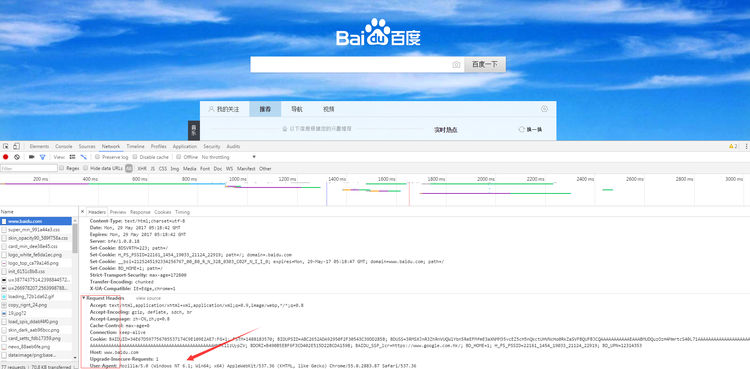Open the No throttling dropdown
This screenshot has width=750, height=369.
pos(229,157)
